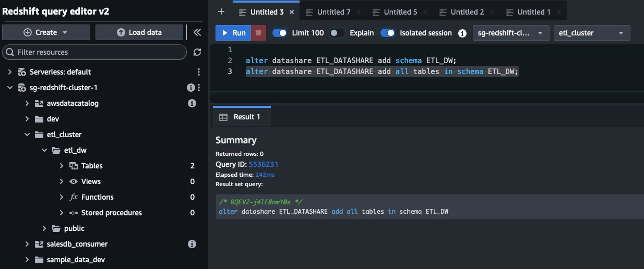Expand the Serverless: default node
Viewport: 644px width, 269px height.
point(10,72)
